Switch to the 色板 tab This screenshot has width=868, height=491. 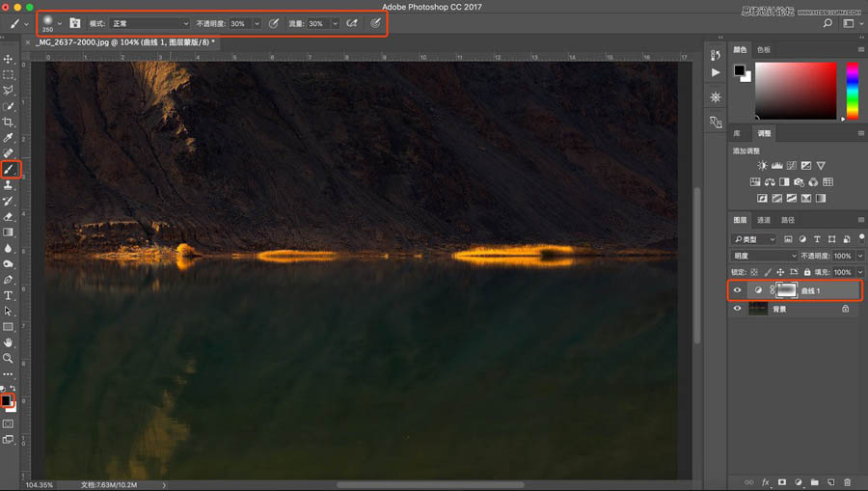764,50
